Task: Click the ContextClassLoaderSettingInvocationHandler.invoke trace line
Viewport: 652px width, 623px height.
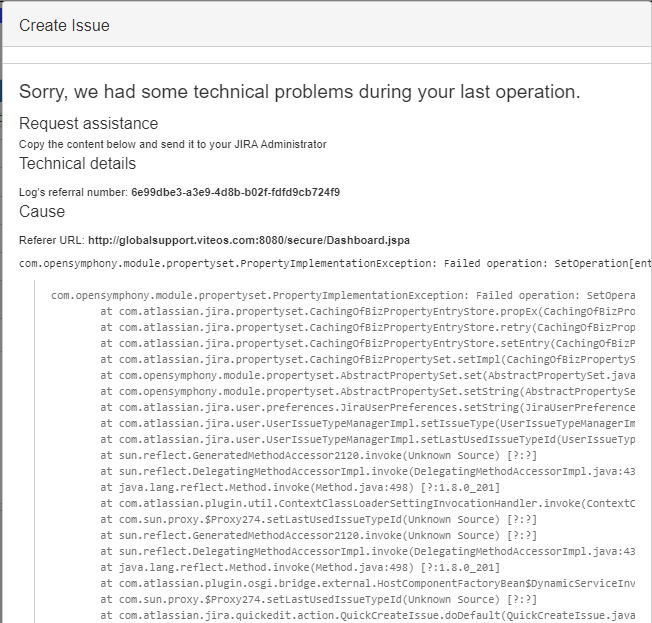Action: point(368,504)
